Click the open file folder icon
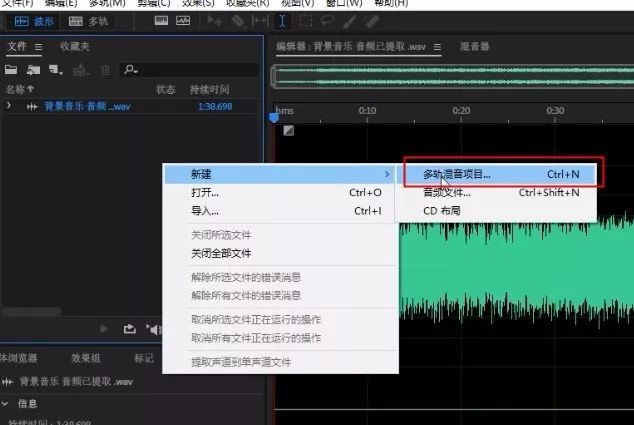Screen dimensions: 634x425 (x=11, y=70)
